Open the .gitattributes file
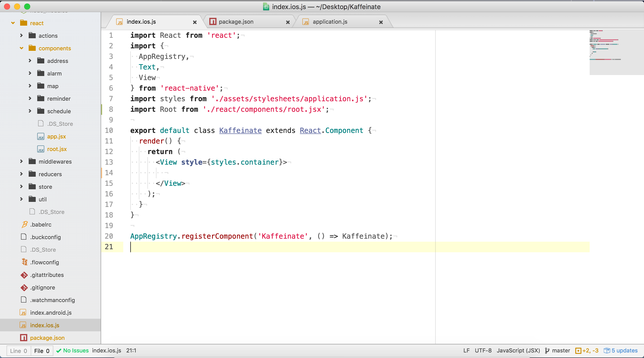The width and height of the screenshot is (644, 358). coord(47,275)
